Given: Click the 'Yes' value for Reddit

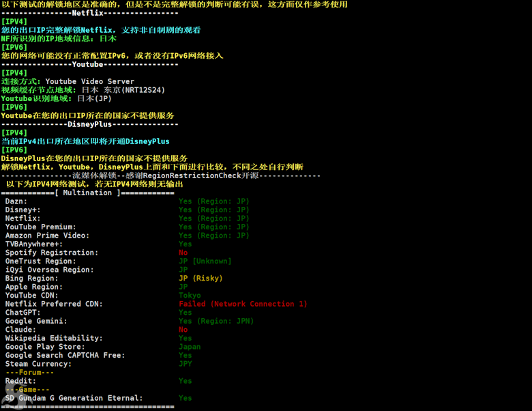Looking at the screenshot, I should (x=186, y=381).
